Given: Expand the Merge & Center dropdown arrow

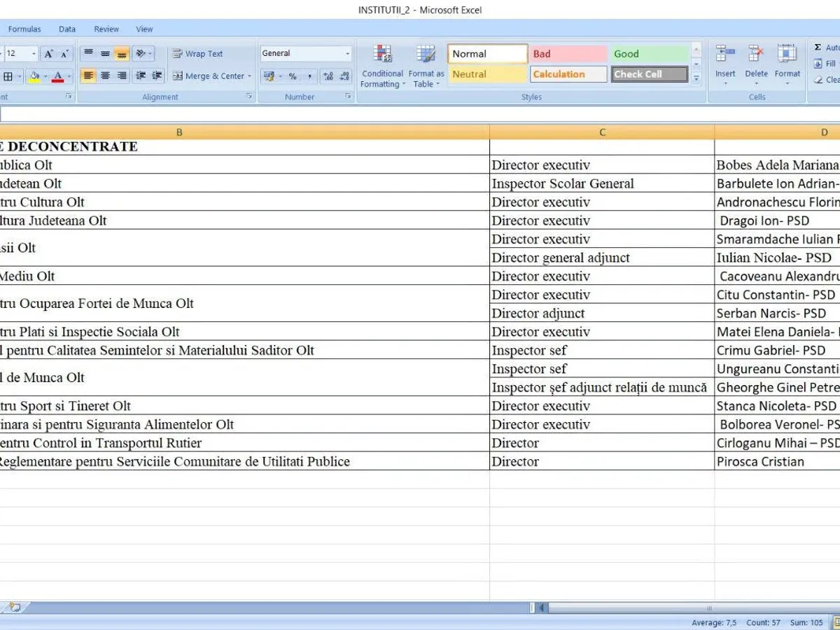Looking at the screenshot, I should [249, 76].
